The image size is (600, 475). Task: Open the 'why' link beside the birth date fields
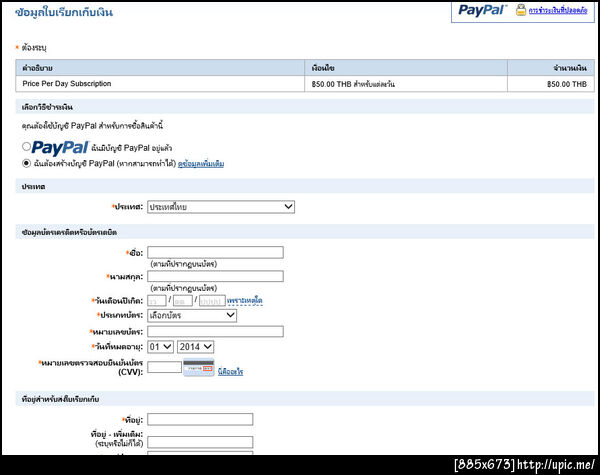(x=245, y=300)
